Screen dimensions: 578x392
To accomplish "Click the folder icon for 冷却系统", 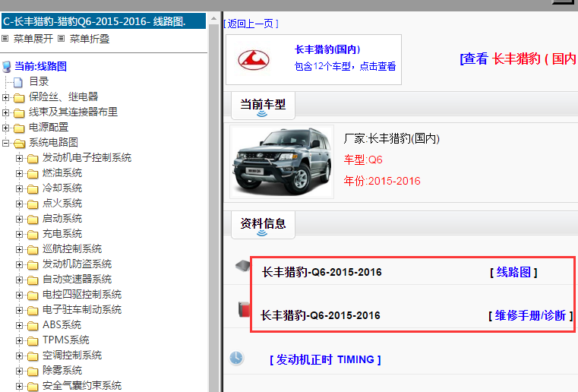I will point(33,189).
